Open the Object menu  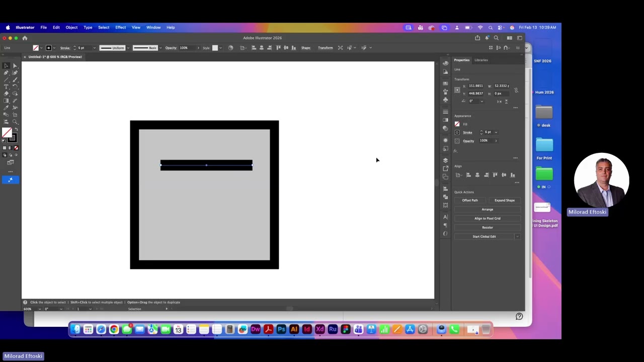[x=71, y=27]
